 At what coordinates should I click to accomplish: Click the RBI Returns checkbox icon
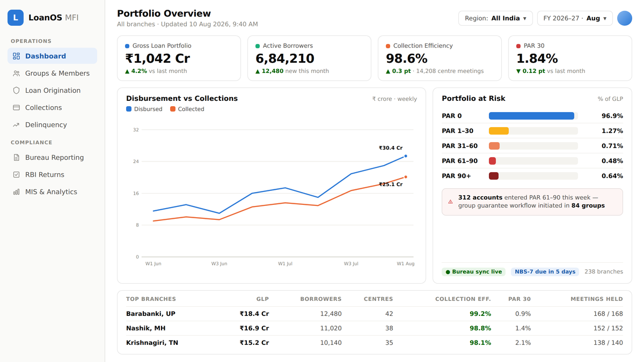coord(16,175)
